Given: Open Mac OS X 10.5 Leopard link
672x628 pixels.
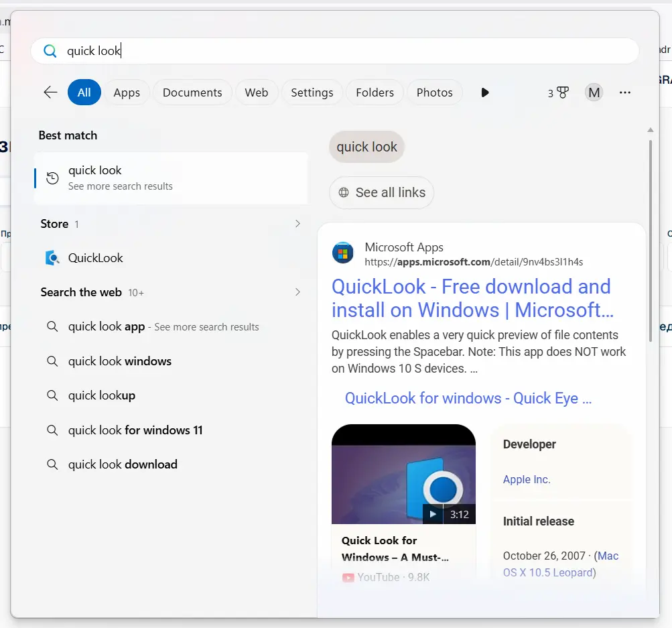Looking at the screenshot, I should (561, 564).
